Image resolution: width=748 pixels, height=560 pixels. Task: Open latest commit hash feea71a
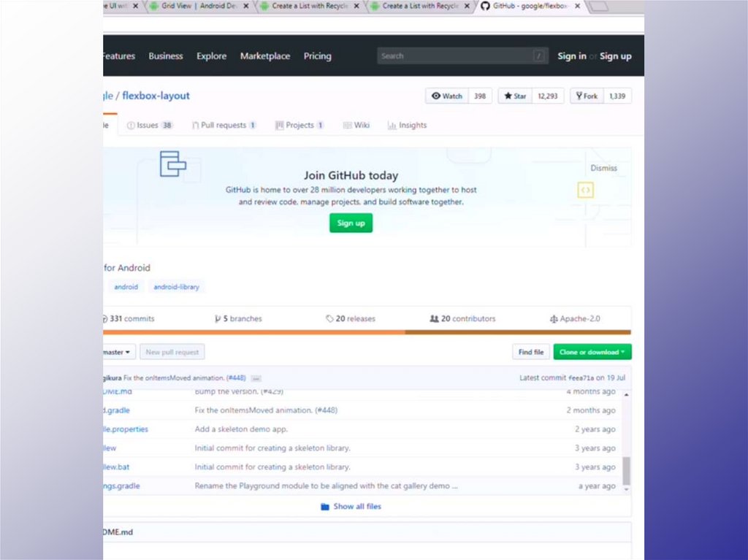(581, 377)
